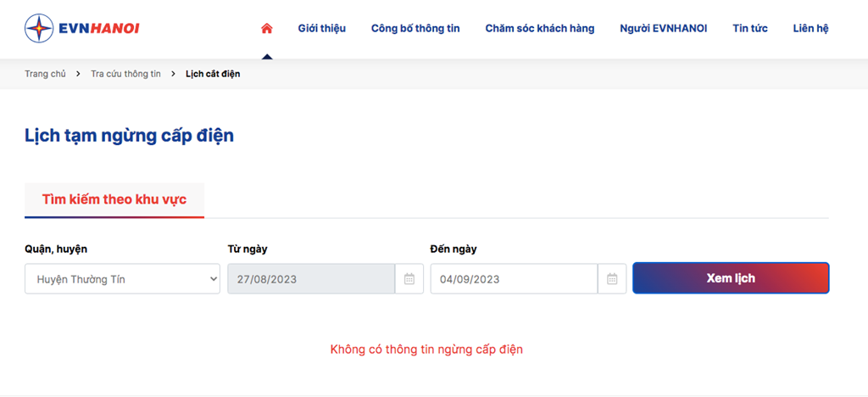The image size is (868, 397).
Task: Open calendar icon for Đến ngày field
Action: click(612, 278)
